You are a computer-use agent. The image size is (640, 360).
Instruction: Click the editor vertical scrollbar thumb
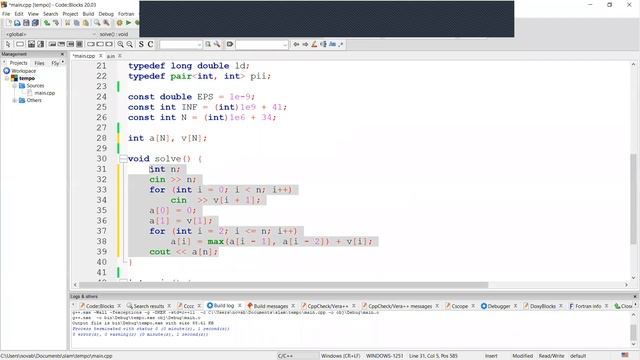pyautogui.click(x=633, y=199)
